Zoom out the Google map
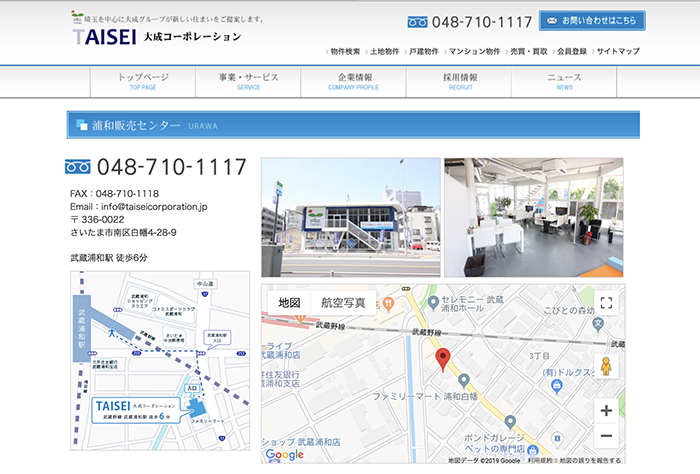The width and height of the screenshot is (700, 474). (x=606, y=436)
